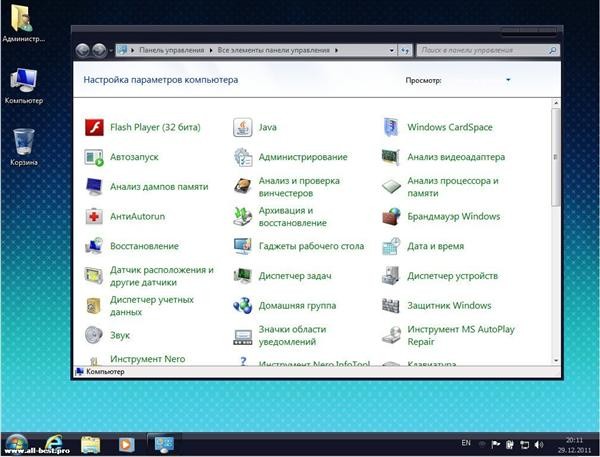Click the Домашняя группа link
The width and height of the screenshot is (600, 457).
click(x=297, y=305)
